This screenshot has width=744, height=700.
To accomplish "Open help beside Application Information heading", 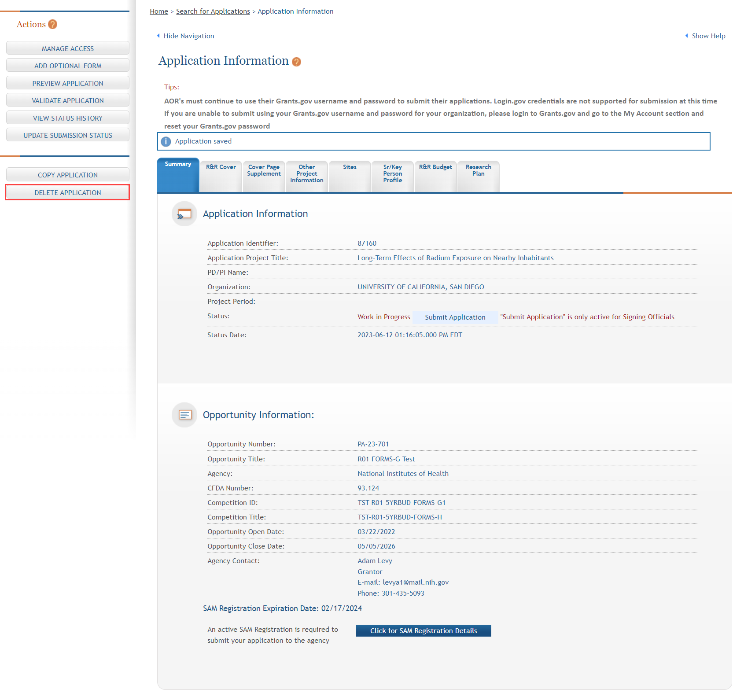I will [296, 62].
